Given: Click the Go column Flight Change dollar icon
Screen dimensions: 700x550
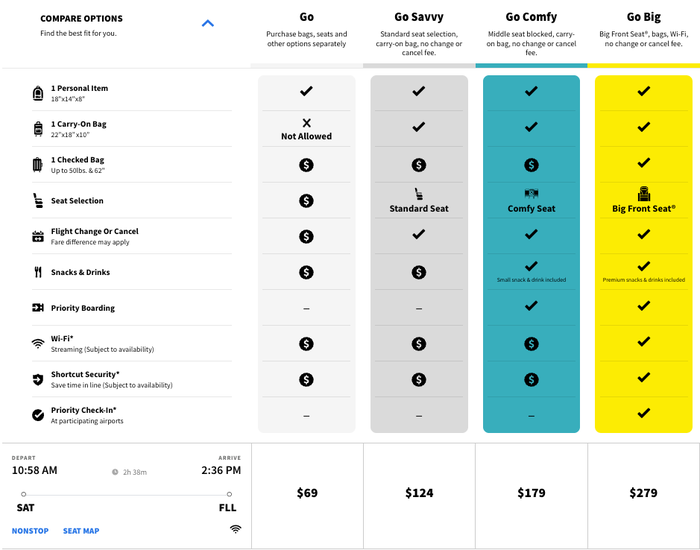Looking at the screenshot, I should pyautogui.click(x=306, y=237).
